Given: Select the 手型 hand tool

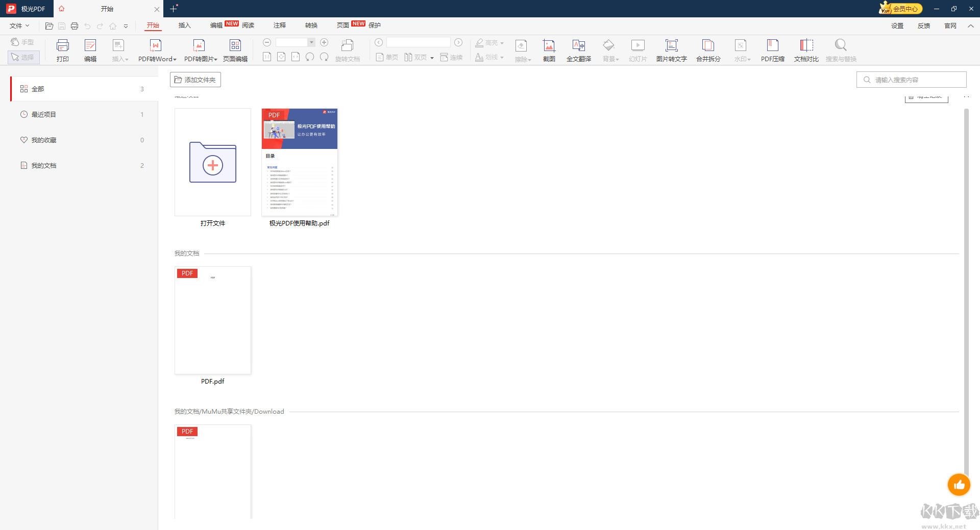Looking at the screenshot, I should pos(22,42).
